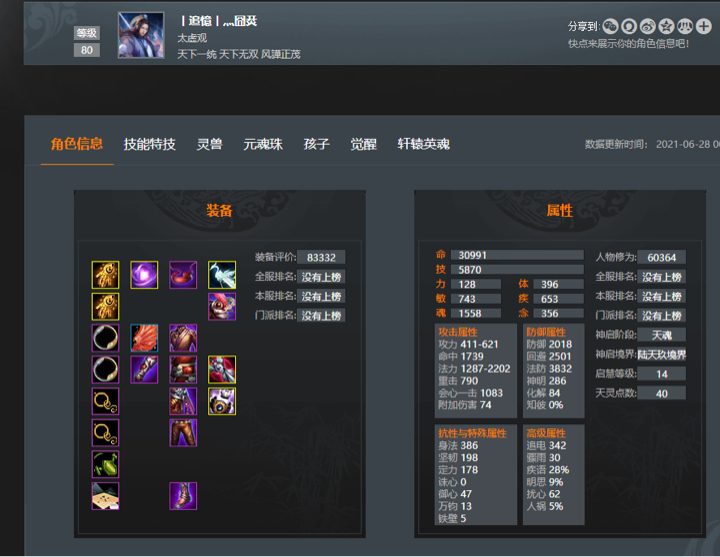
Task: Open the 灵兽 tab
Action: [x=209, y=144]
